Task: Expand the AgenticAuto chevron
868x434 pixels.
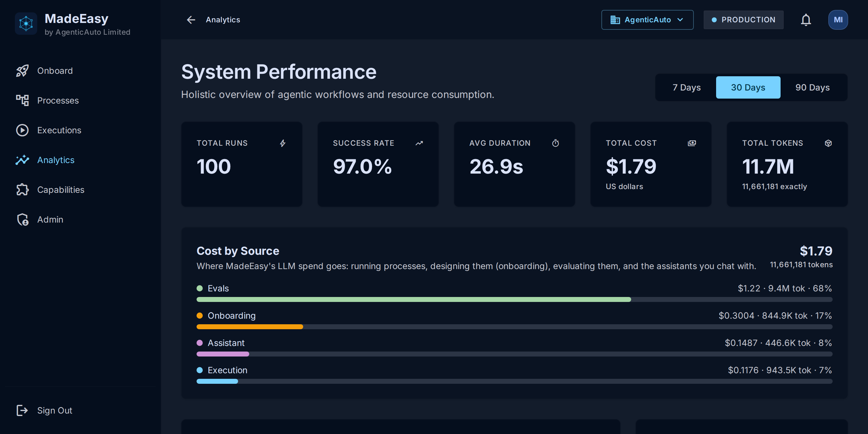Action: [680, 20]
